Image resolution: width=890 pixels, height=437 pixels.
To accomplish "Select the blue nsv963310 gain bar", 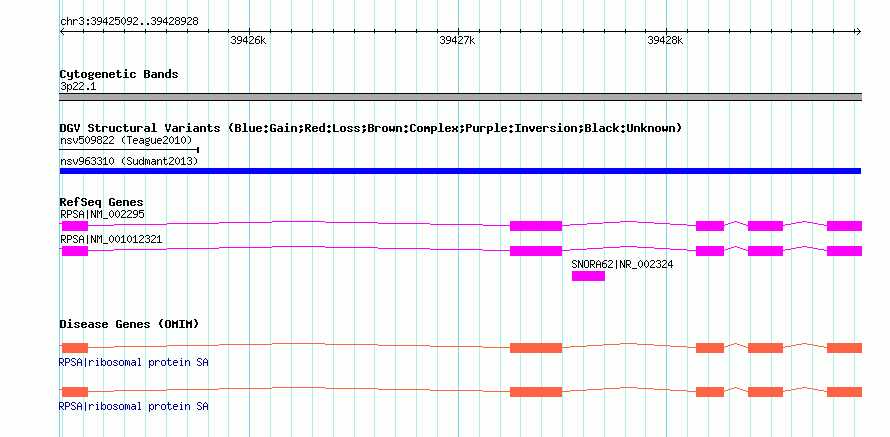I will pyautogui.click(x=460, y=171).
